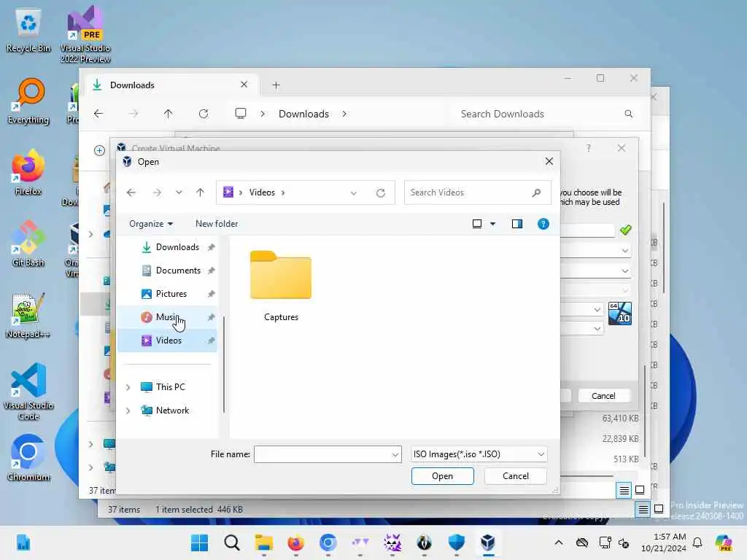747x560 pixels.
Task: Close the Open file dialog
Action: pos(549,161)
